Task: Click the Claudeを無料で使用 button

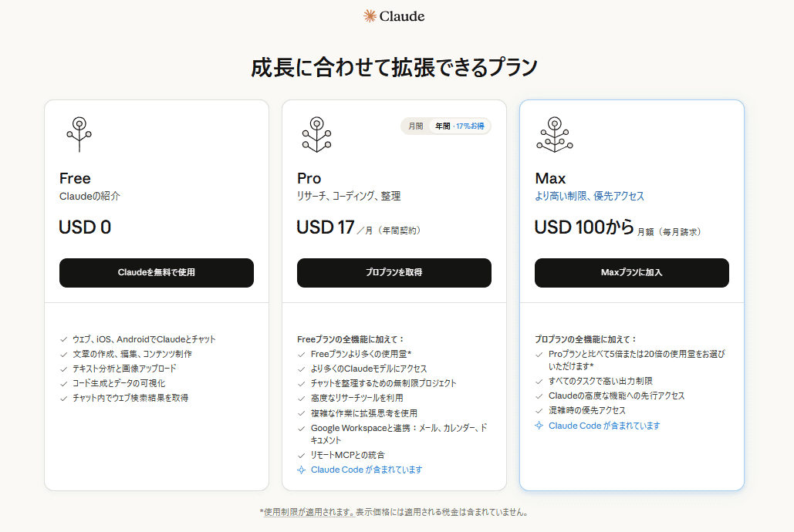Action: coord(156,273)
